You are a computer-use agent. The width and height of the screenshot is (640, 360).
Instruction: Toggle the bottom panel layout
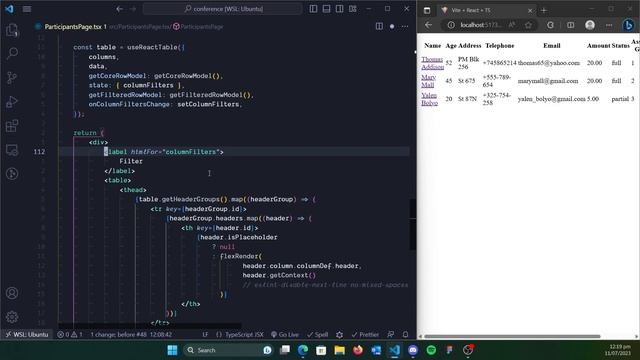pyautogui.click(x=326, y=9)
